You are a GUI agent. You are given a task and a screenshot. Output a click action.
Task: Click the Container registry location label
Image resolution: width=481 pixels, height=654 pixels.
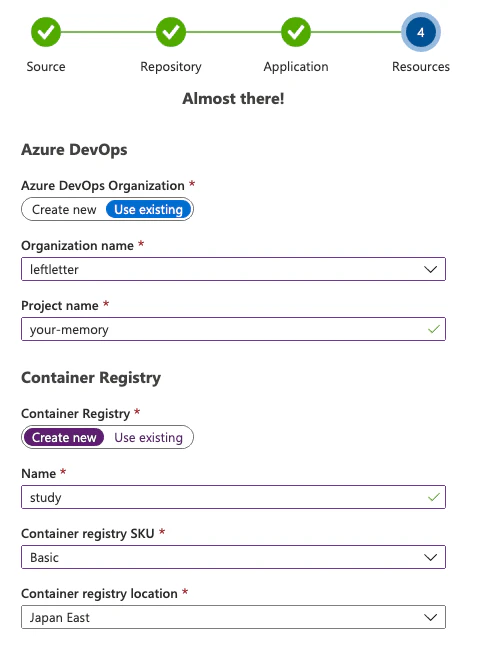tap(100, 594)
